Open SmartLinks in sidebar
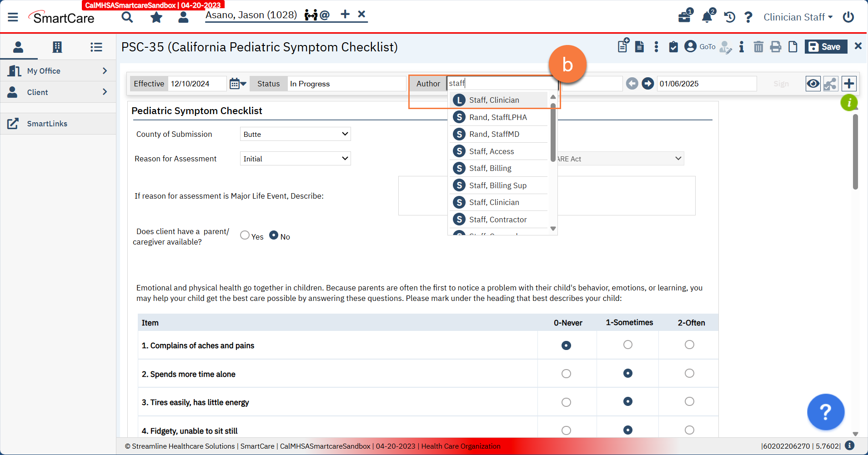This screenshot has width=868, height=455. [47, 124]
